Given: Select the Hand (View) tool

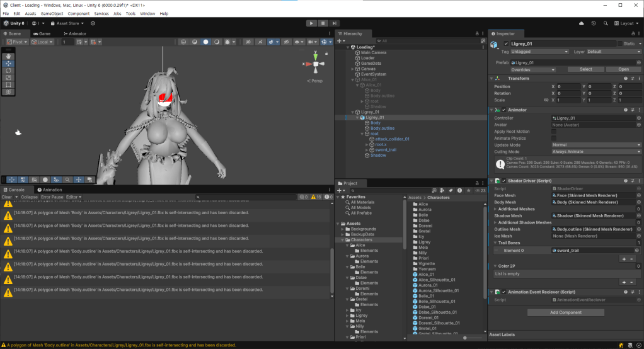Looking at the screenshot, I should (x=9, y=56).
